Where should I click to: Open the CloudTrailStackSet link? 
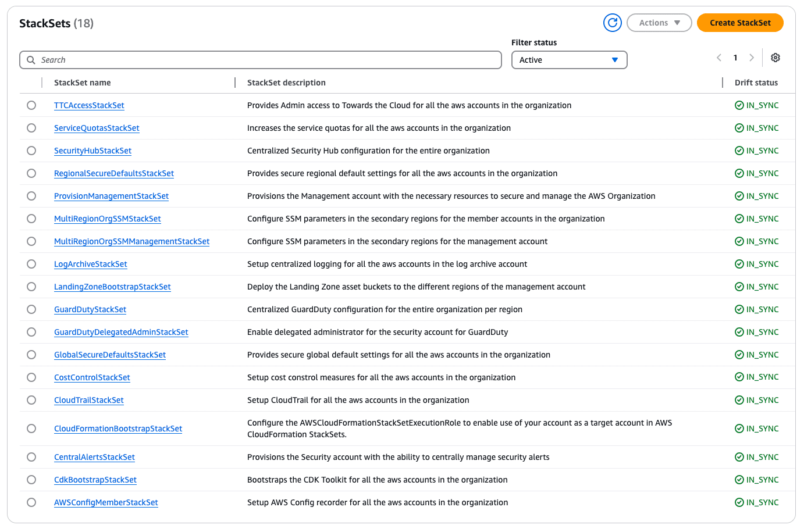(x=89, y=400)
